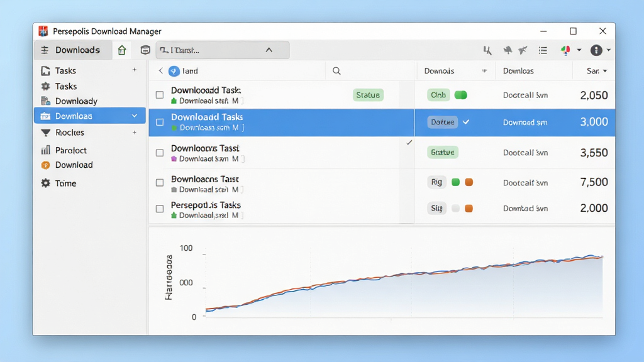The width and height of the screenshot is (644, 362).
Task: Tick the checkbox for Downloorvs Tassl row
Action: coord(160,153)
